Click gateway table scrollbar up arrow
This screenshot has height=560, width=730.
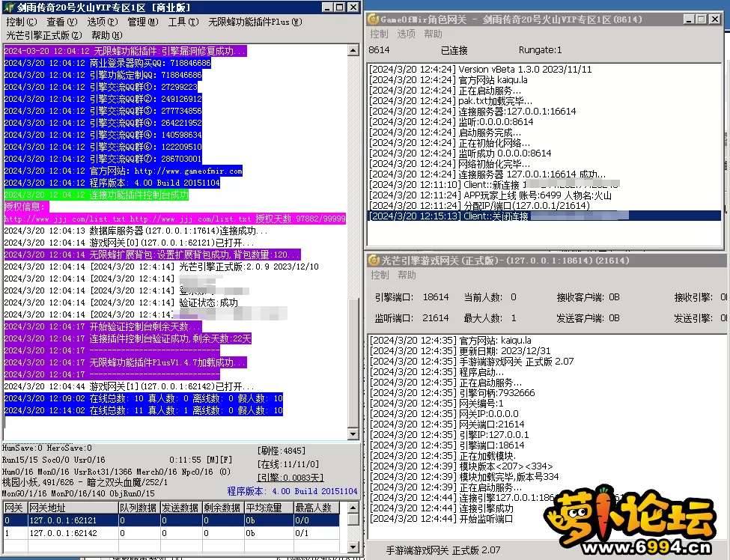click(x=353, y=508)
